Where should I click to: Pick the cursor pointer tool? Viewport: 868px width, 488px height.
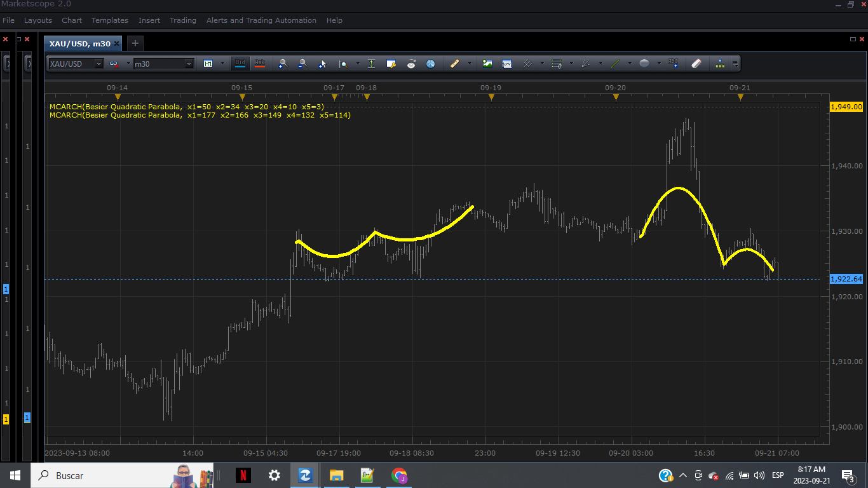pos(322,64)
